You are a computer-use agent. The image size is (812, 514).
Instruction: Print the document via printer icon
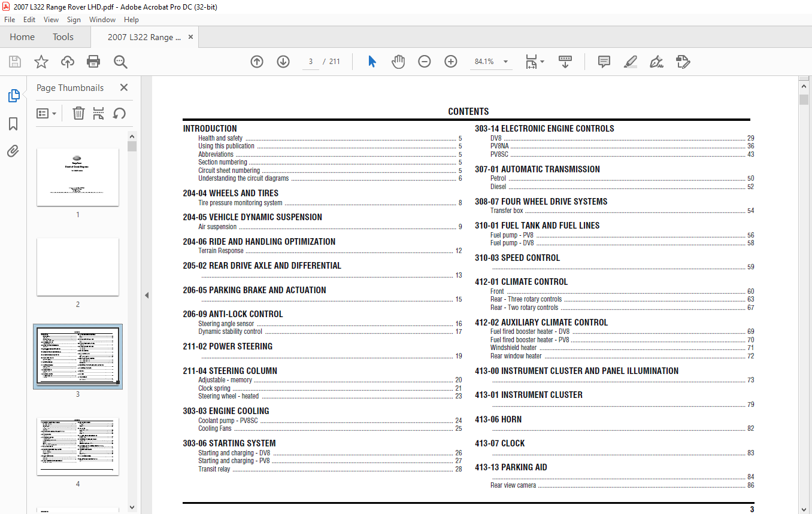coord(93,62)
